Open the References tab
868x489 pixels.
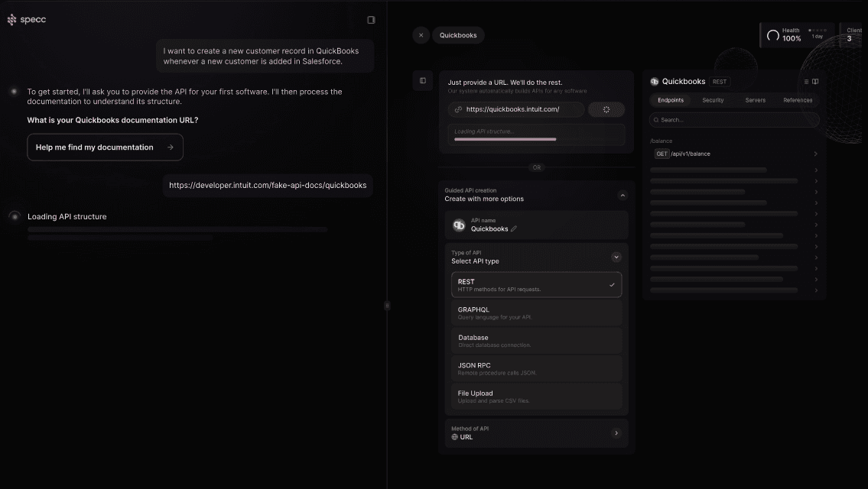coord(798,100)
